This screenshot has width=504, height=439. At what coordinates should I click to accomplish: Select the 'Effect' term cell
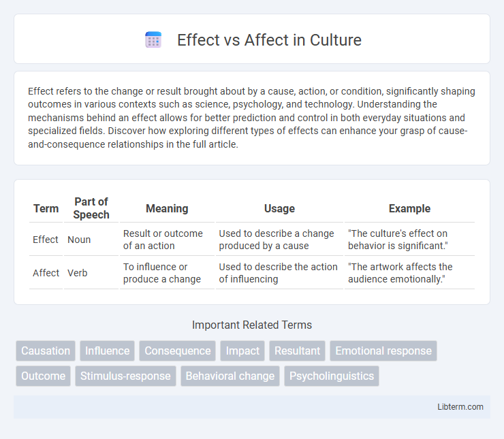pos(46,240)
